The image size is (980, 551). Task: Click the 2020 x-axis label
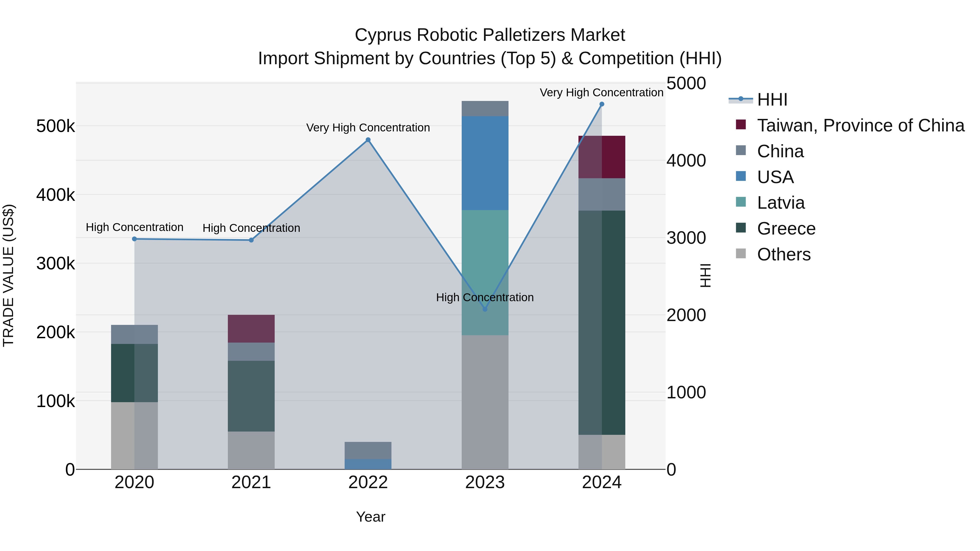(134, 482)
